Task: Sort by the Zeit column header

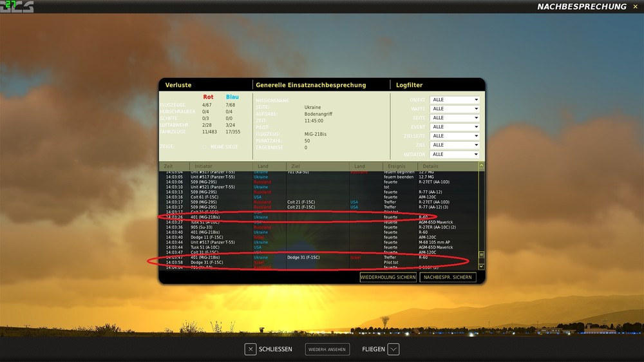Action: tap(168, 166)
